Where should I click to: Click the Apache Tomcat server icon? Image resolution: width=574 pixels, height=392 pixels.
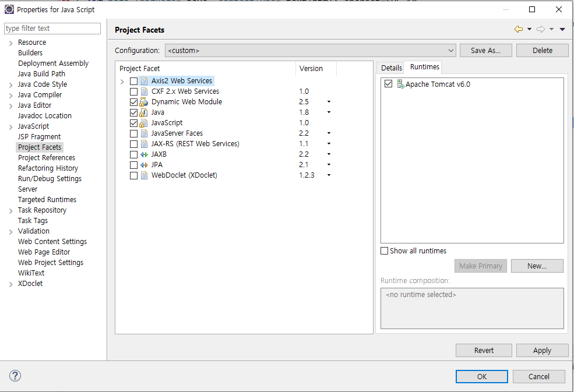400,84
